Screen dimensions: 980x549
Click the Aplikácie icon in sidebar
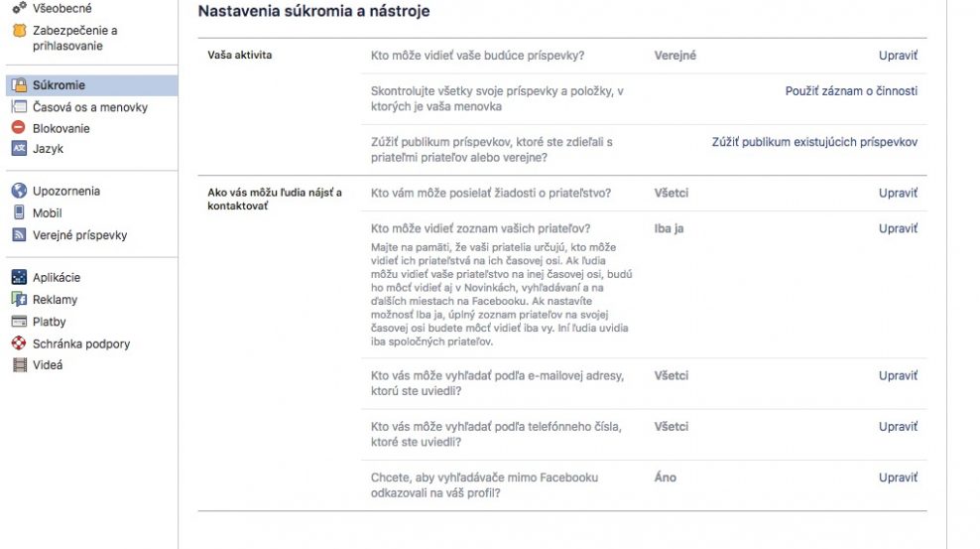point(20,277)
